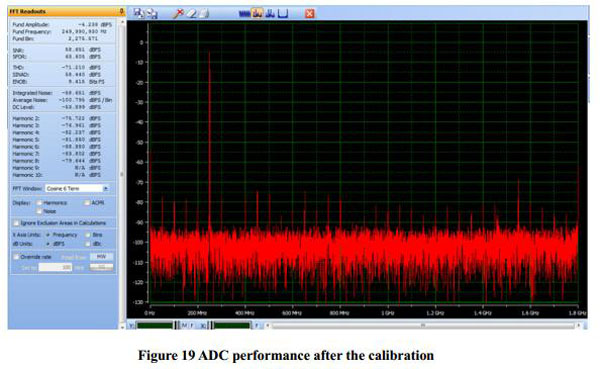Select the blue spectrum peaks display icon

pyautogui.click(x=270, y=14)
